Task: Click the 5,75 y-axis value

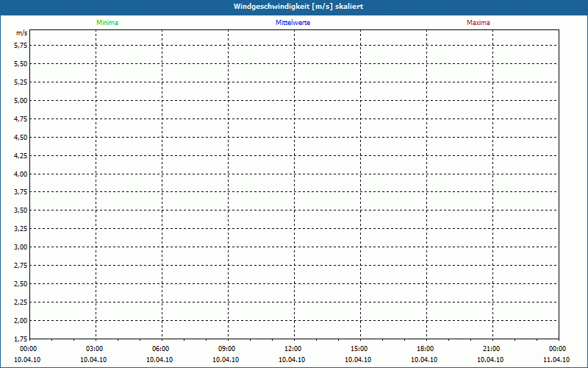Action: point(21,45)
